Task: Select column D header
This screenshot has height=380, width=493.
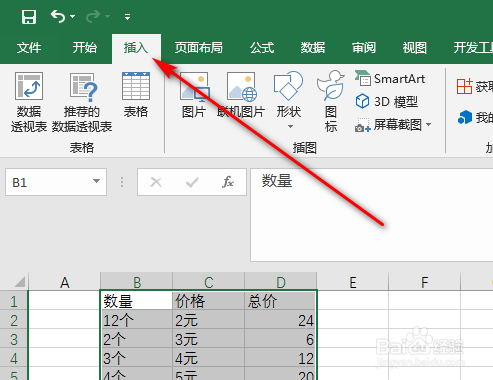Action: click(281, 282)
